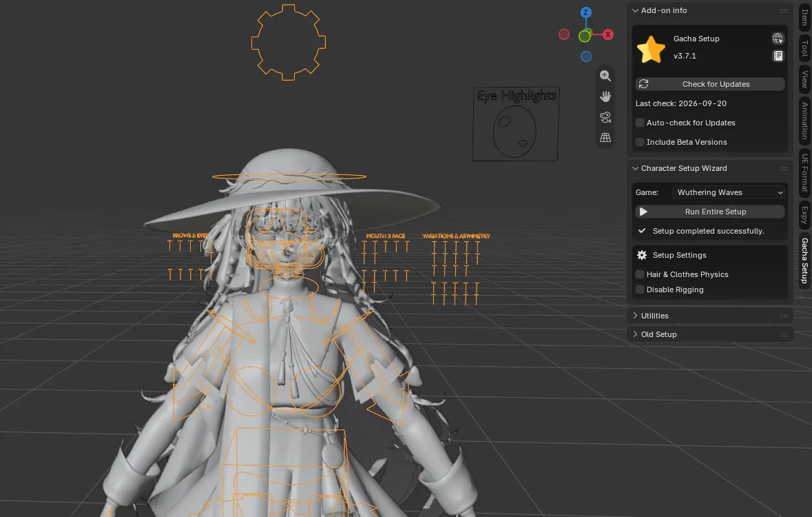The width and height of the screenshot is (812, 517).
Task: Expand the Utilities panel
Action: [635, 316]
